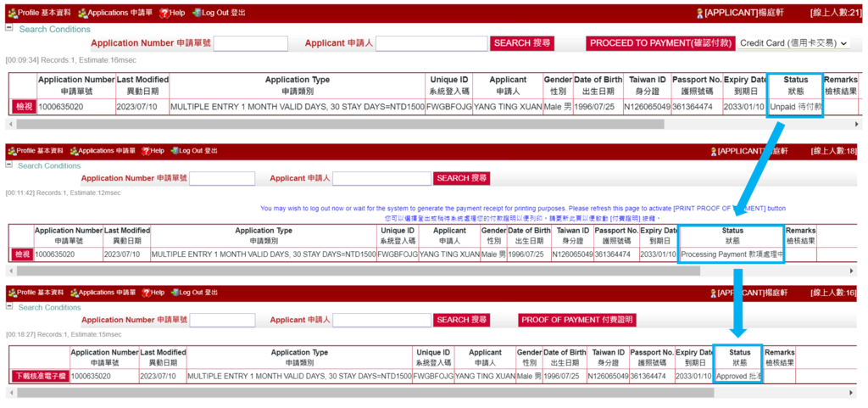Click 下載核准電子檔 download button
This screenshot has width=868, height=408.
point(40,377)
